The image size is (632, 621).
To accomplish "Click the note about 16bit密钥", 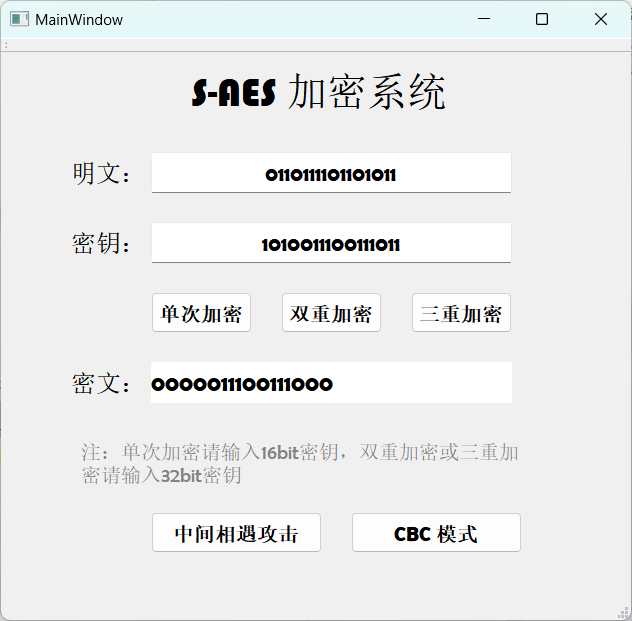I will 300,464.
